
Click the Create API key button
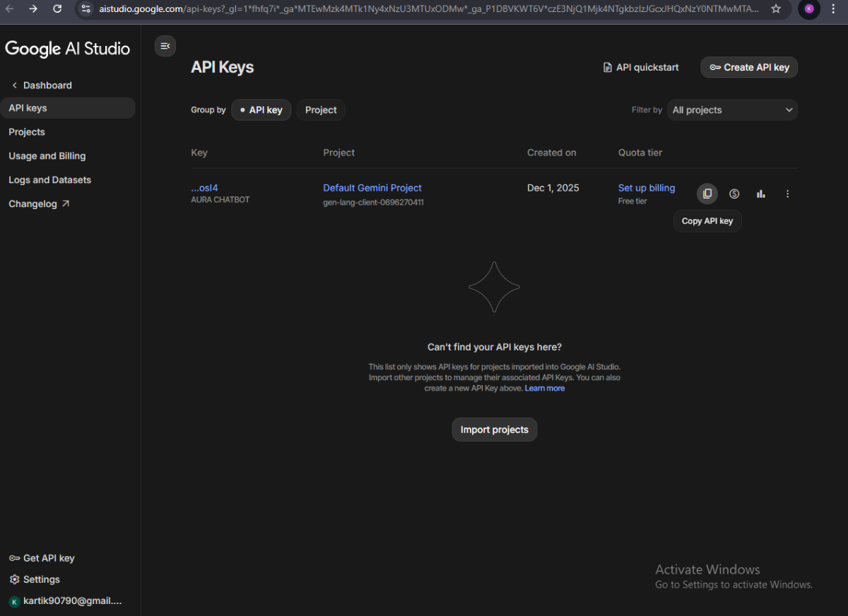click(x=749, y=68)
